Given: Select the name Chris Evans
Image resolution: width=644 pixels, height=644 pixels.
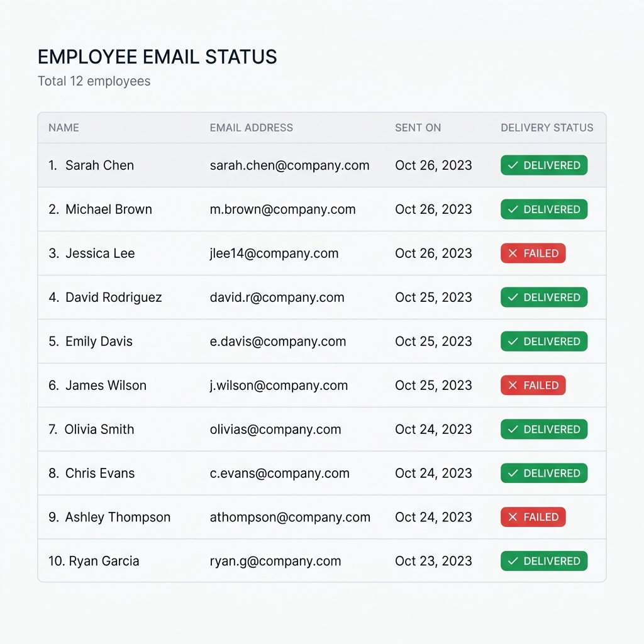Looking at the screenshot, I should pyautogui.click(x=100, y=473).
